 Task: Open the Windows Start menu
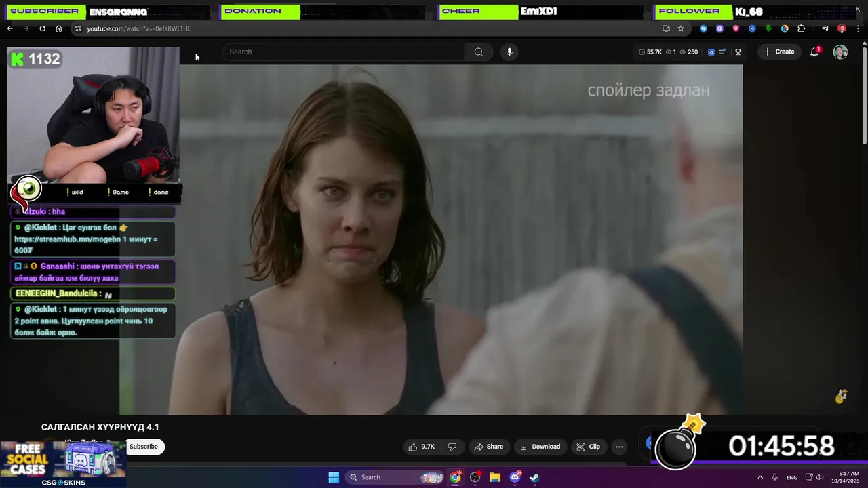pos(334,477)
